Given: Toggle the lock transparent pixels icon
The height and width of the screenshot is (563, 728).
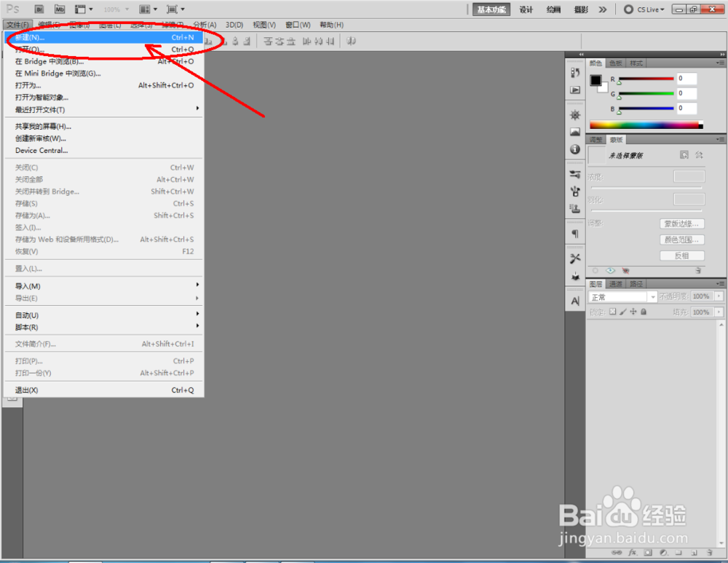Looking at the screenshot, I should [x=613, y=312].
